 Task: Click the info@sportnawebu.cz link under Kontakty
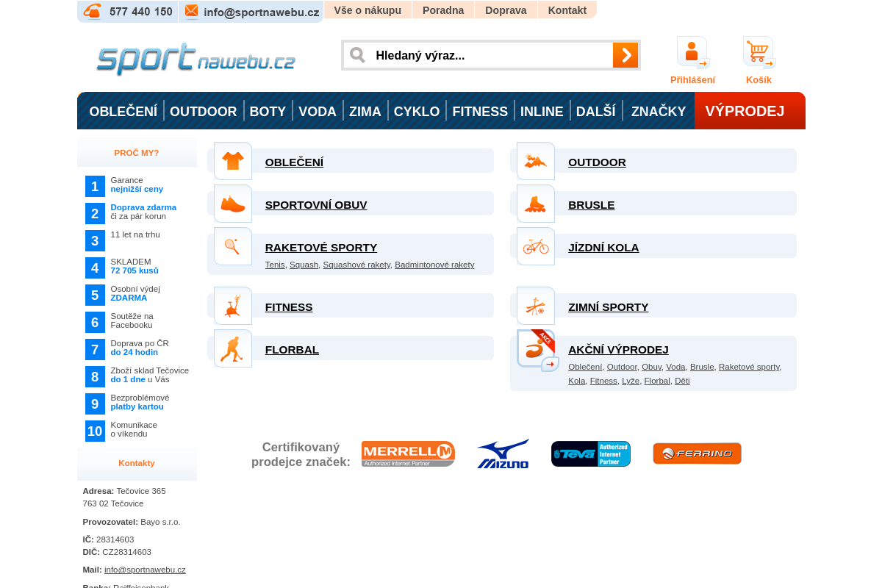[145, 570]
